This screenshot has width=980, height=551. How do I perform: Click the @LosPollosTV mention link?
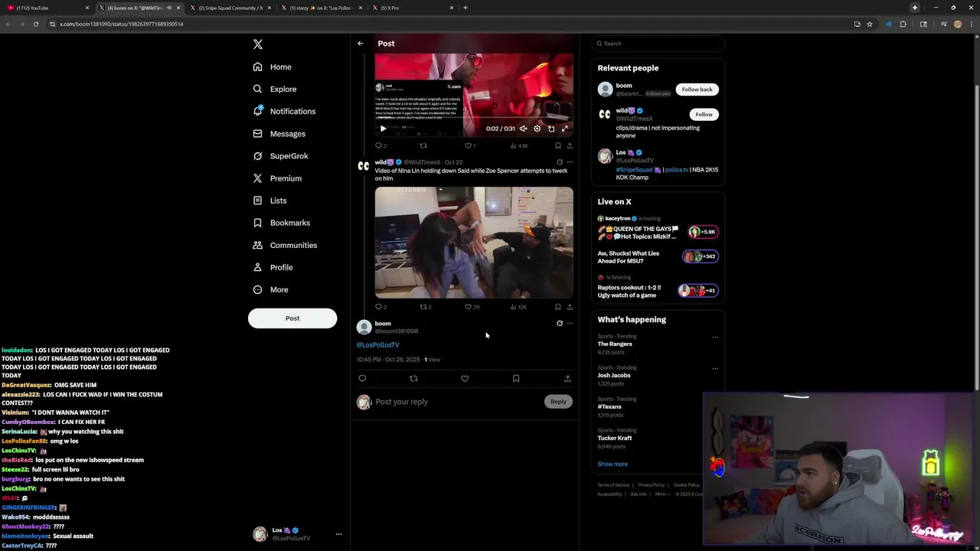[x=377, y=345]
